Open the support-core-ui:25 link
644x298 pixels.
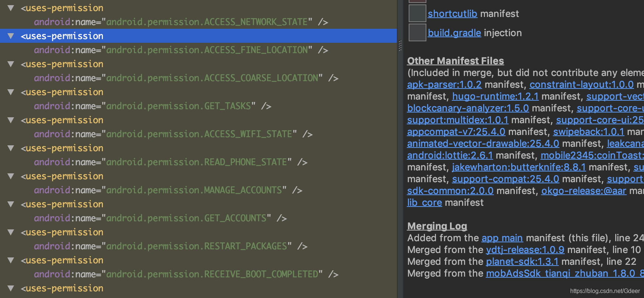click(x=600, y=120)
